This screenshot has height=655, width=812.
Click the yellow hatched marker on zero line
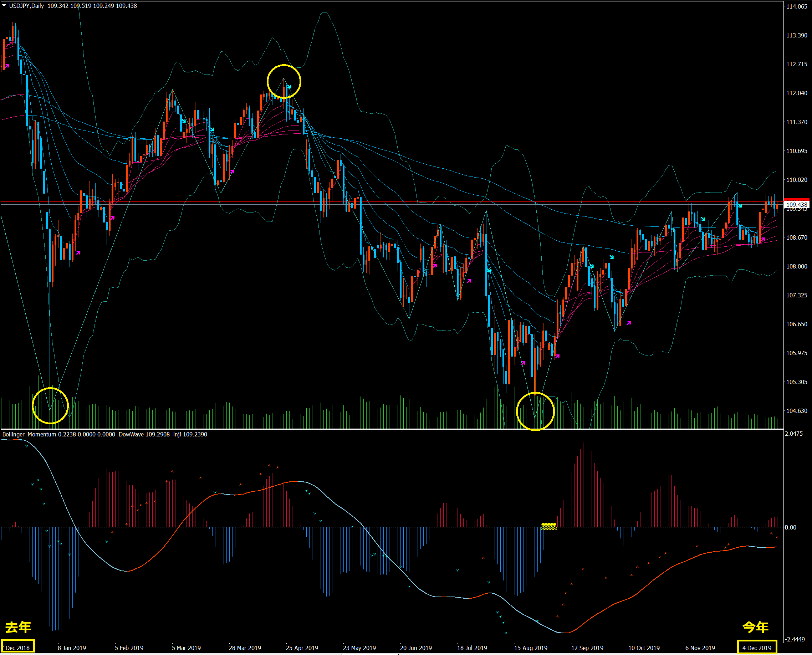pyautogui.click(x=548, y=526)
